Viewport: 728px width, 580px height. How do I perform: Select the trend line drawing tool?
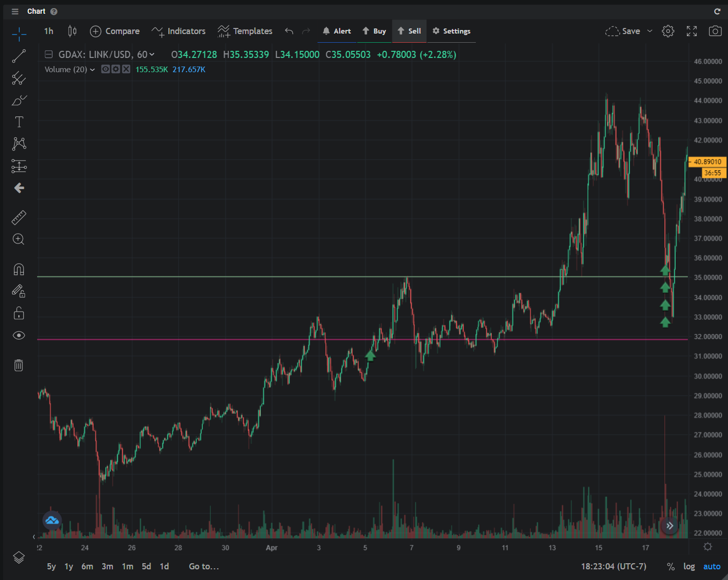coord(19,56)
